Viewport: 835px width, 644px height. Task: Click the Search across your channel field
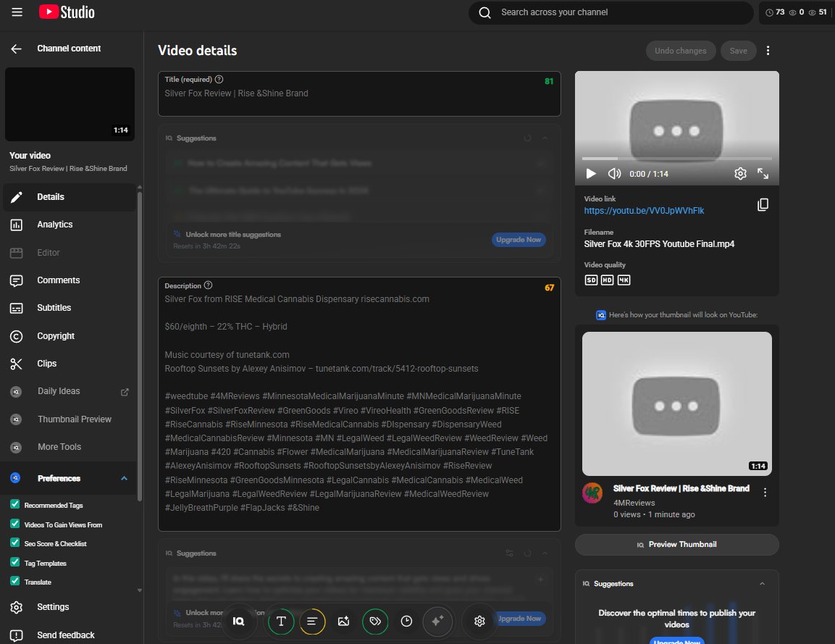click(610, 12)
